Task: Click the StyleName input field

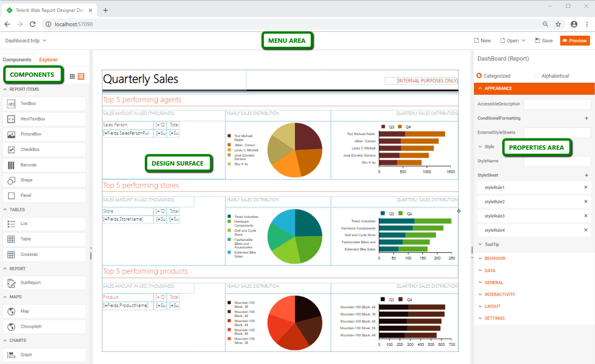Action: (557, 161)
